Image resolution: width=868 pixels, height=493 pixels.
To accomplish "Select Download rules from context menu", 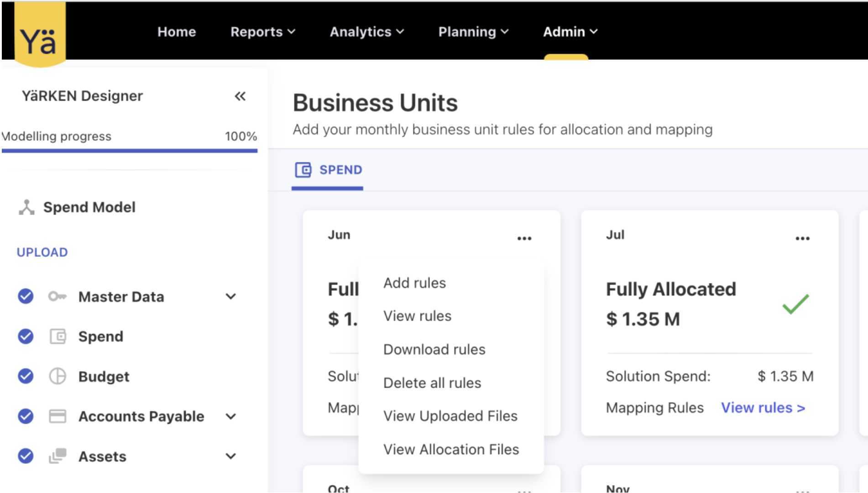I will pos(434,350).
